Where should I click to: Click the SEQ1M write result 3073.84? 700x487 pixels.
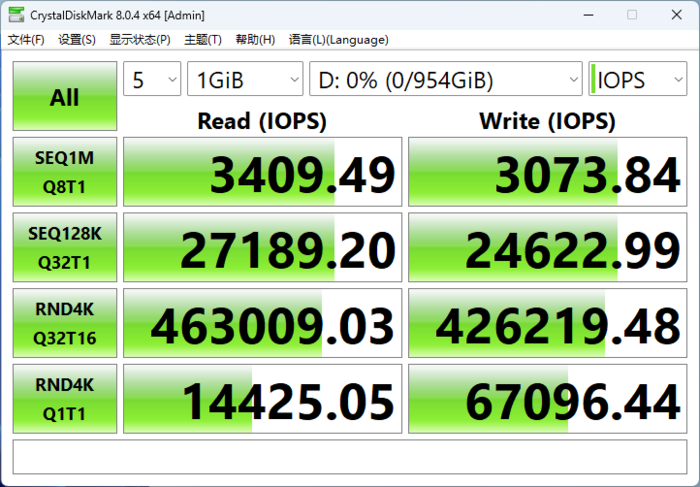click(548, 172)
